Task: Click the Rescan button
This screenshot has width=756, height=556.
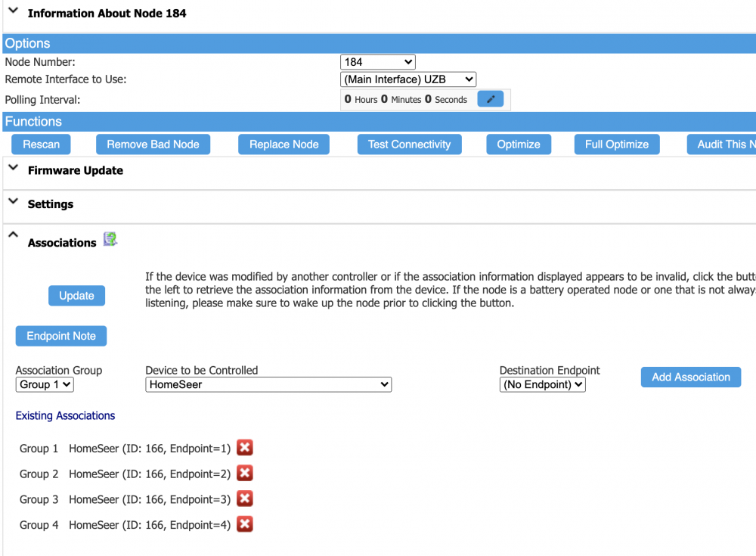Action: click(x=41, y=144)
